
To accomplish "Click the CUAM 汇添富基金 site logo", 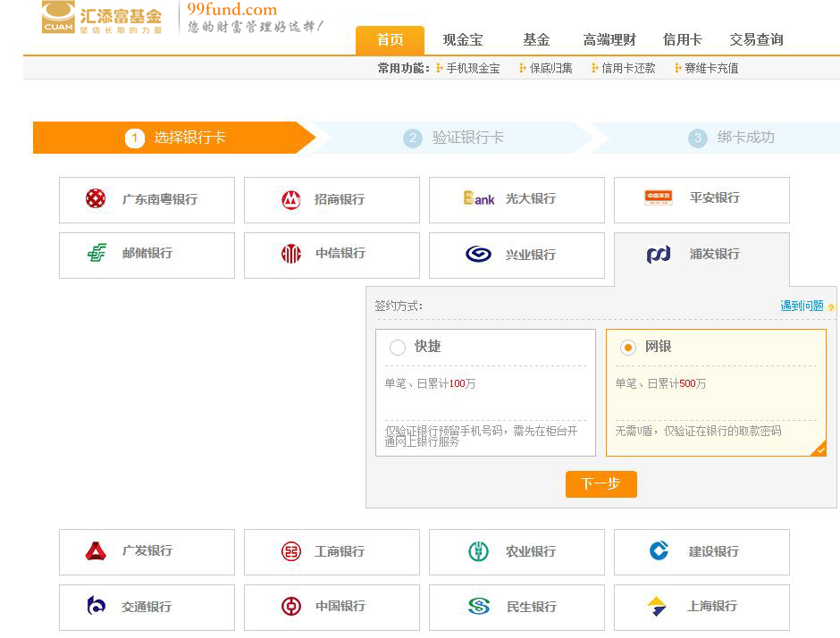I will click(x=102, y=18).
